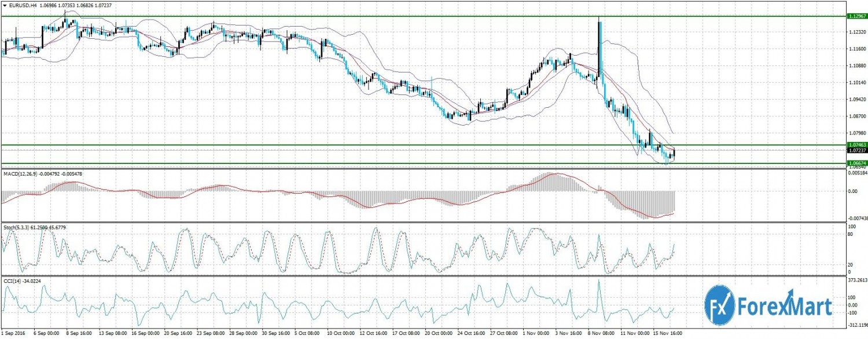This screenshot has width=868, height=339.
Task: Select the 1.07463 green price label
Action: [x=856, y=144]
